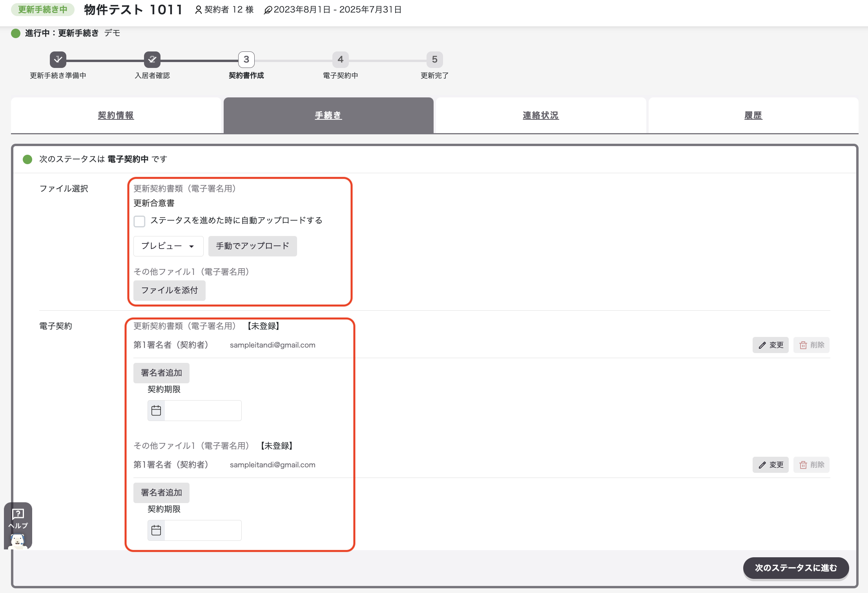Click the help question-mark icon
The width and height of the screenshot is (868, 593).
tap(18, 514)
